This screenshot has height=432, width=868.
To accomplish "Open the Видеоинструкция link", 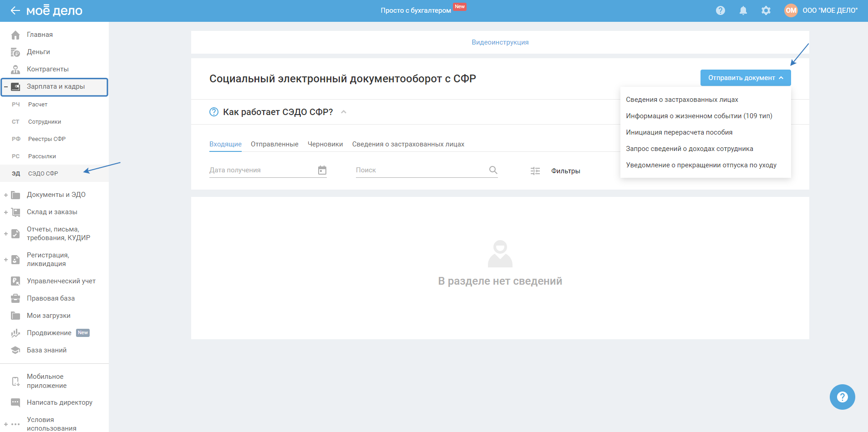I will tap(500, 42).
